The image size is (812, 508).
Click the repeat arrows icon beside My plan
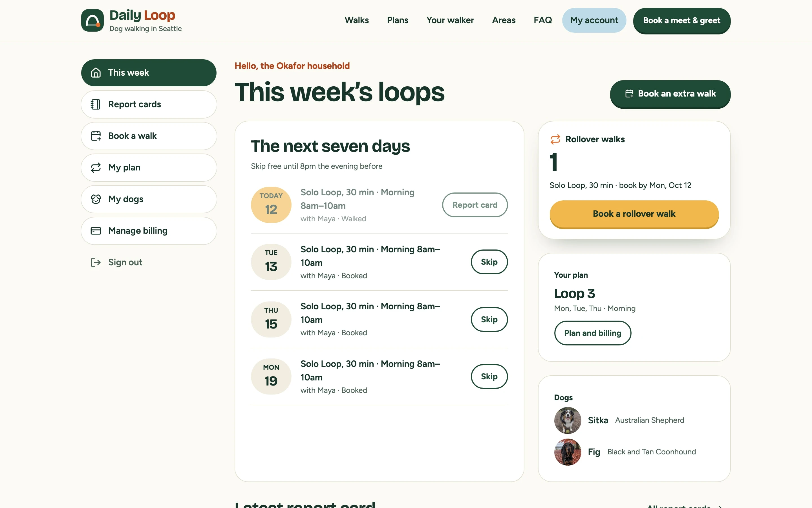(96, 167)
